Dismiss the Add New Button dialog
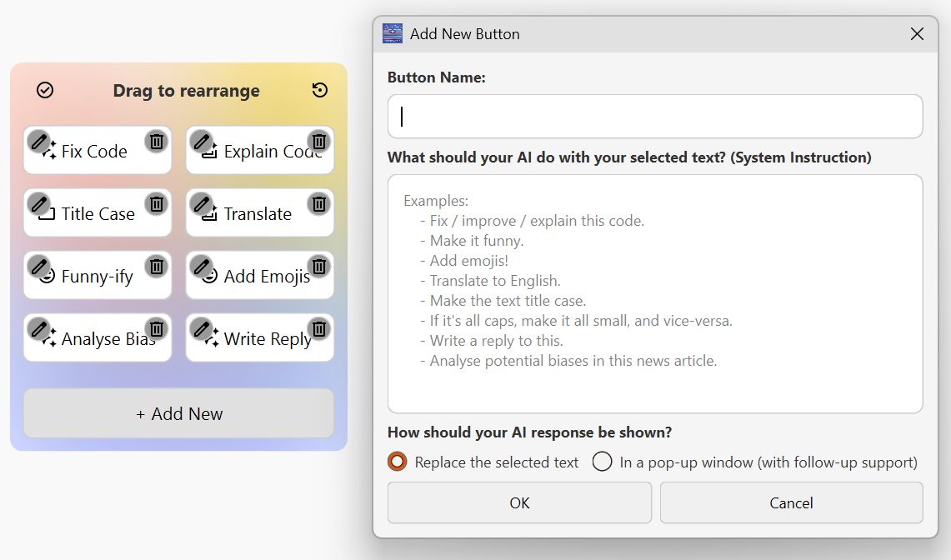 click(917, 34)
